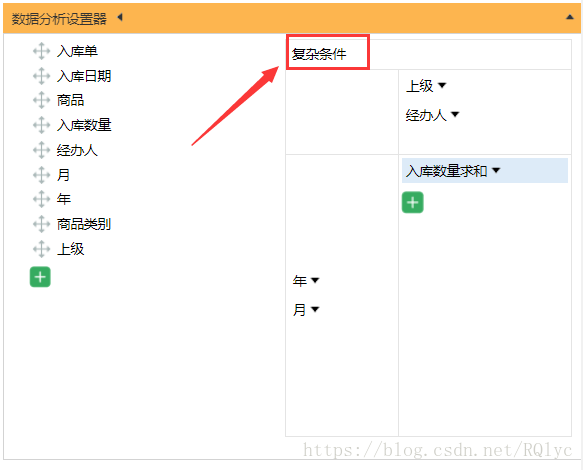Image resolution: width=584 pixels, height=470 pixels.
Task: Click the move handle beside 入库数量
Action: pos(41,125)
